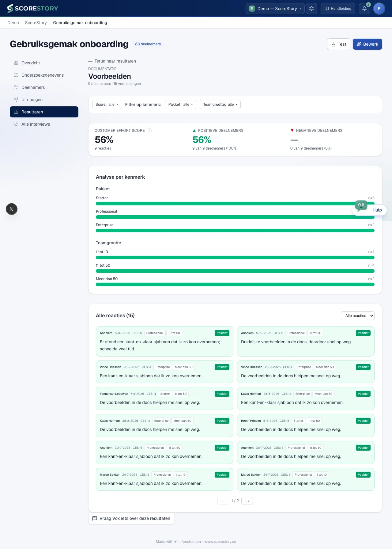Screen dimensions: 392x549
Task: Click the Onderzoeksgegevens sliders icon
Action: [x=16, y=75]
